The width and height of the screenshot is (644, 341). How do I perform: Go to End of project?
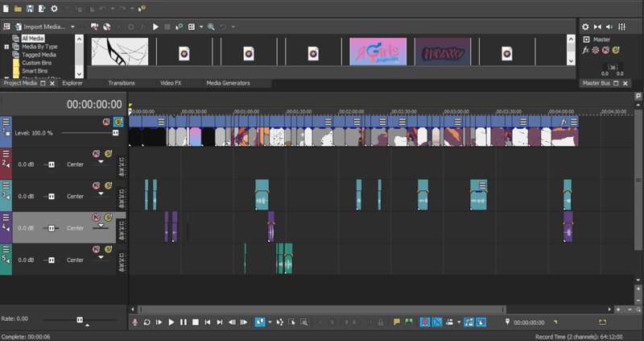[220, 322]
